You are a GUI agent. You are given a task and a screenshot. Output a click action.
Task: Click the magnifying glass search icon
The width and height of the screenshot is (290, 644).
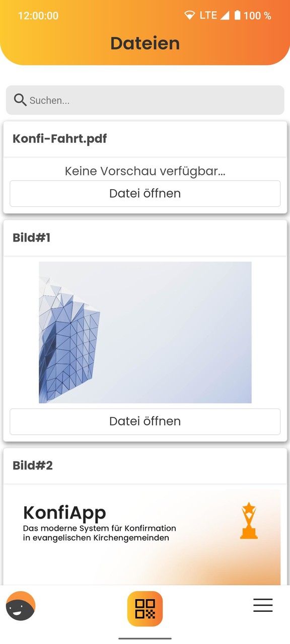pyautogui.click(x=20, y=100)
